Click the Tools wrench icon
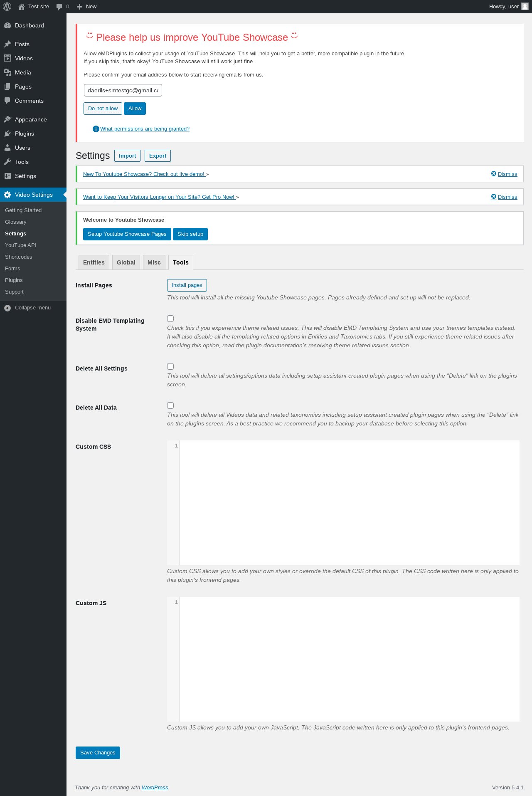This screenshot has height=796, width=532. point(7,162)
